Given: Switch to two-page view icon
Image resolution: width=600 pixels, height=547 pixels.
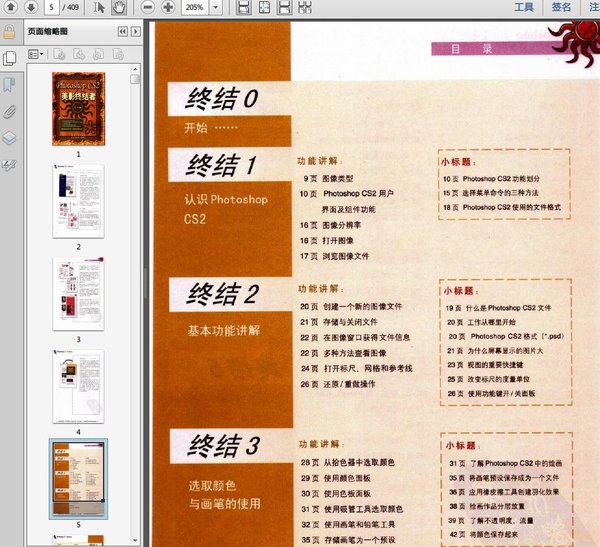Looking at the screenshot, I should point(304,7).
